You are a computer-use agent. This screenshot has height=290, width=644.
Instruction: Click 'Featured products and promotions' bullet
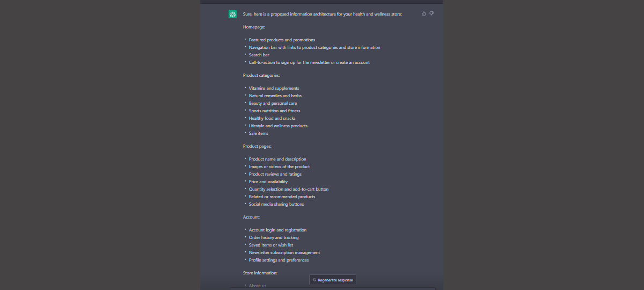tap(282, 40)
